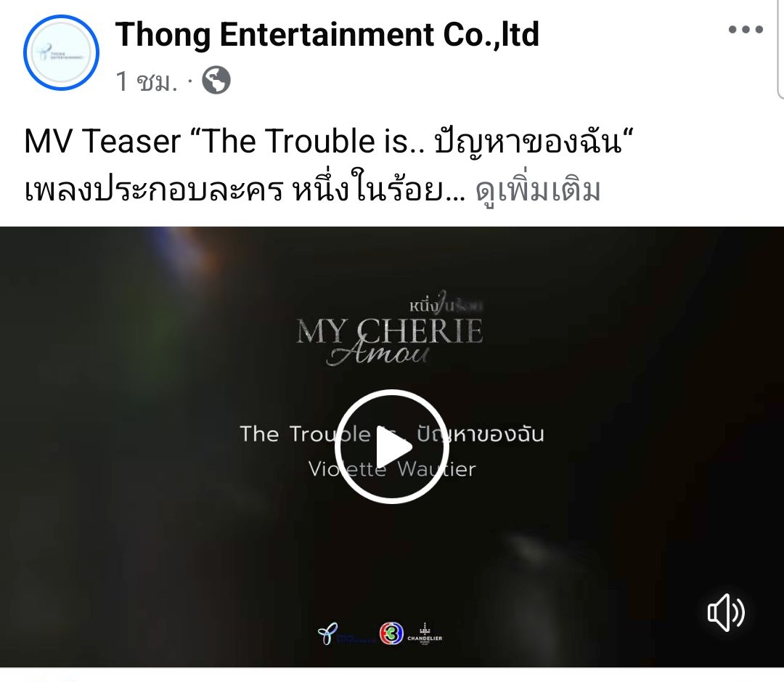The height and width of the screenshot is (682, 784).
Task: Toggle the video sound speaker icon
Action: coord(726,612)
